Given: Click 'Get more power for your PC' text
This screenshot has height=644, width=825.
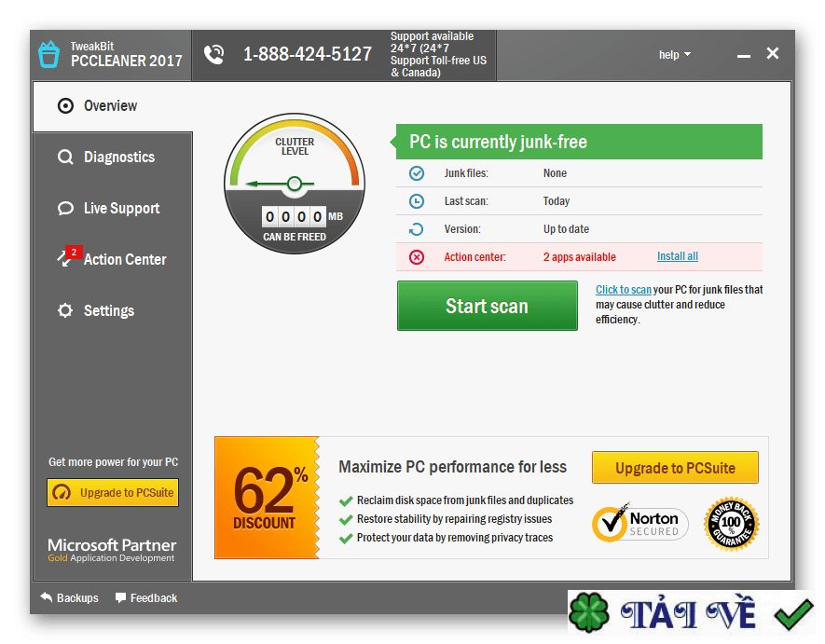Looking at the screenshot, I should [113, 462].
